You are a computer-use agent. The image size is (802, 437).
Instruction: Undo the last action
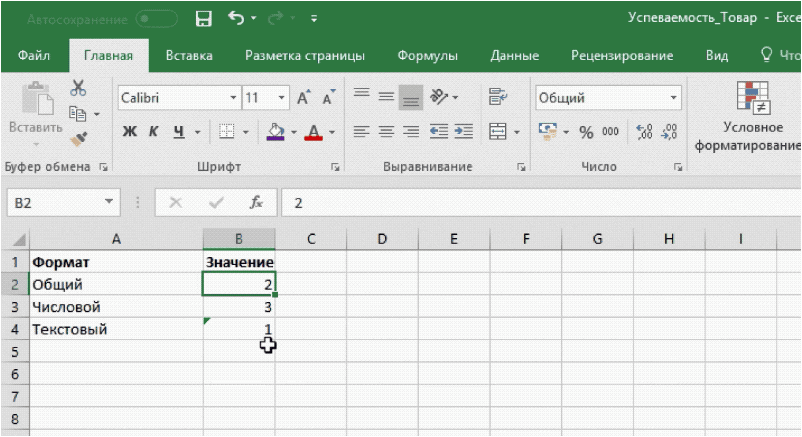(x=236, y=19)
